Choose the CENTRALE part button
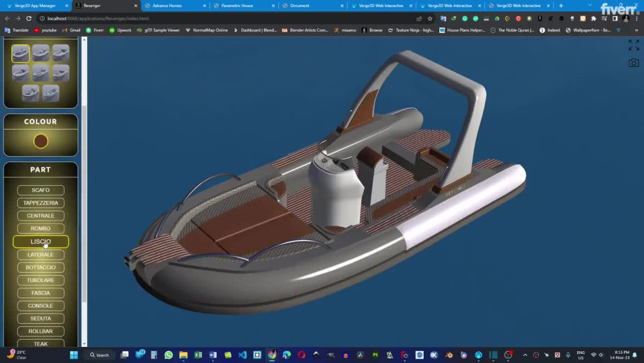644x363 pixels. (x=41, y=215)
